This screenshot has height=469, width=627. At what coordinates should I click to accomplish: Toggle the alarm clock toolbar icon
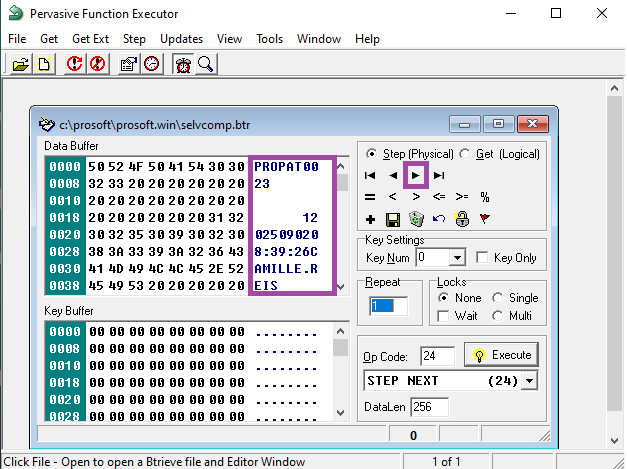point(183,64)
